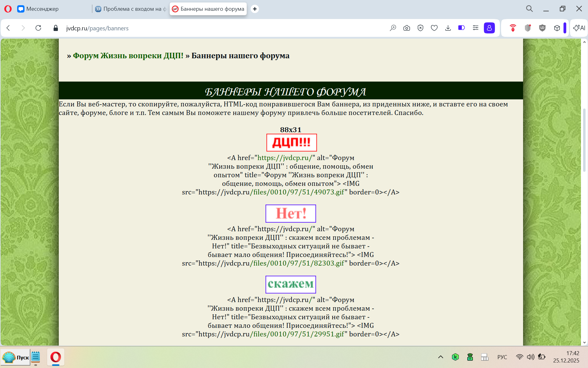Viewport: 588px width, 368px height.
Task: Open the uBlock Origin extension
Action: click(542, 28)
